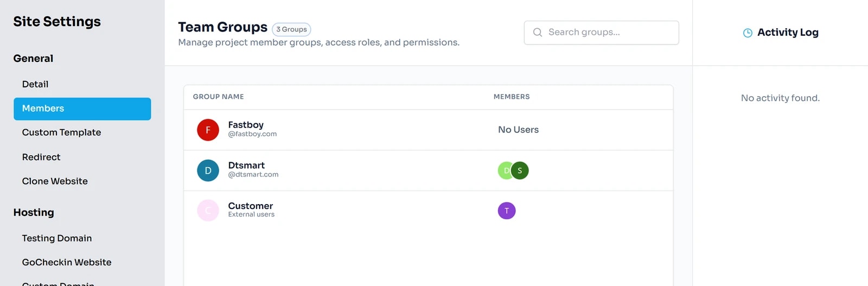
Task: Select Members in sidebar
Action: pyautogui.click(x=82, y=109)
